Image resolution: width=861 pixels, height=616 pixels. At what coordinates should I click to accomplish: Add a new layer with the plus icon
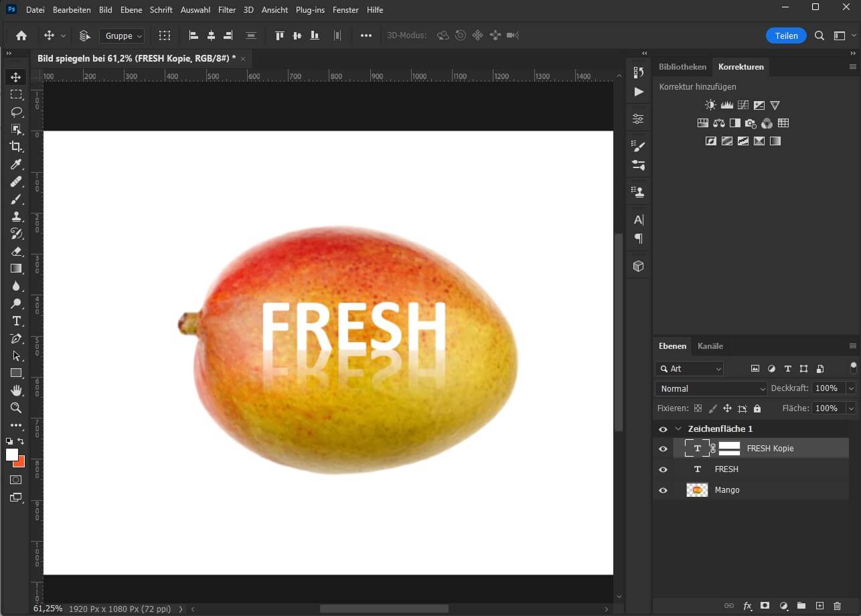821,605
